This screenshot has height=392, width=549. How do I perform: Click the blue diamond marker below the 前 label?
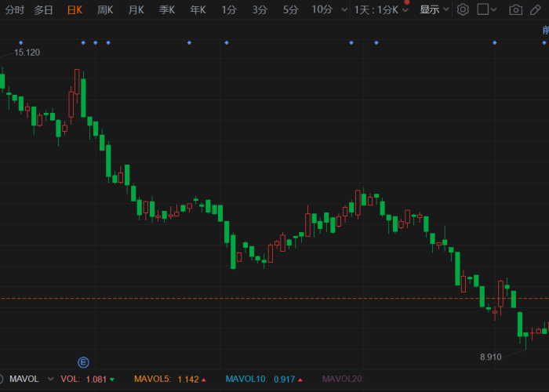pyautogui.click(x=544, y=42)
